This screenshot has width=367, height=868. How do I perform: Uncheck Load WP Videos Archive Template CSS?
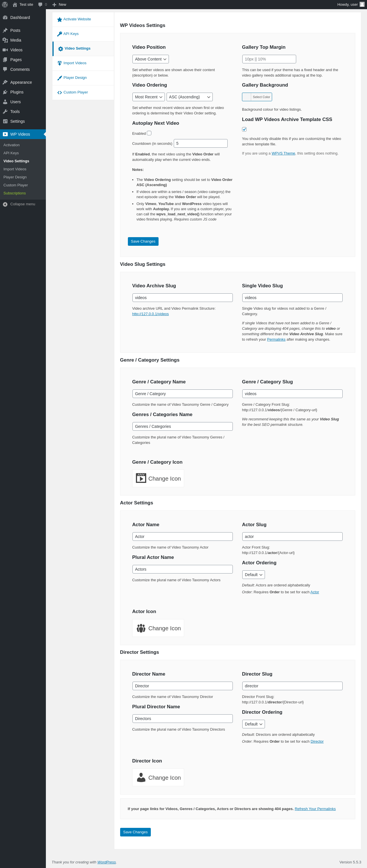point(244,129)
